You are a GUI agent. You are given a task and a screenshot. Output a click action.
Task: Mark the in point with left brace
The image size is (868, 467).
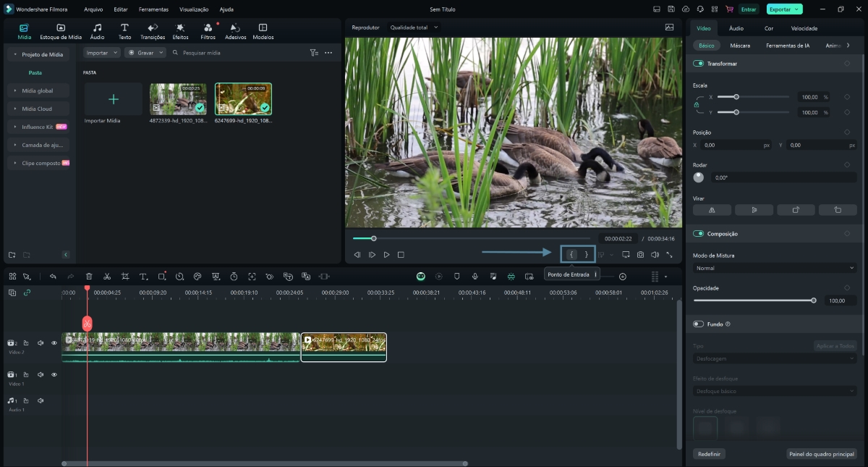[x=571, y=255]
